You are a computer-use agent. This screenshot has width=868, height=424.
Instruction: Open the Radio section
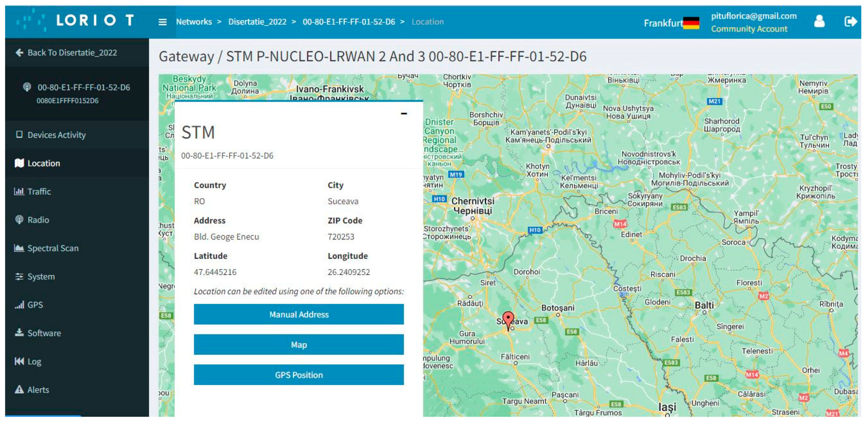[x=38, y=220]
